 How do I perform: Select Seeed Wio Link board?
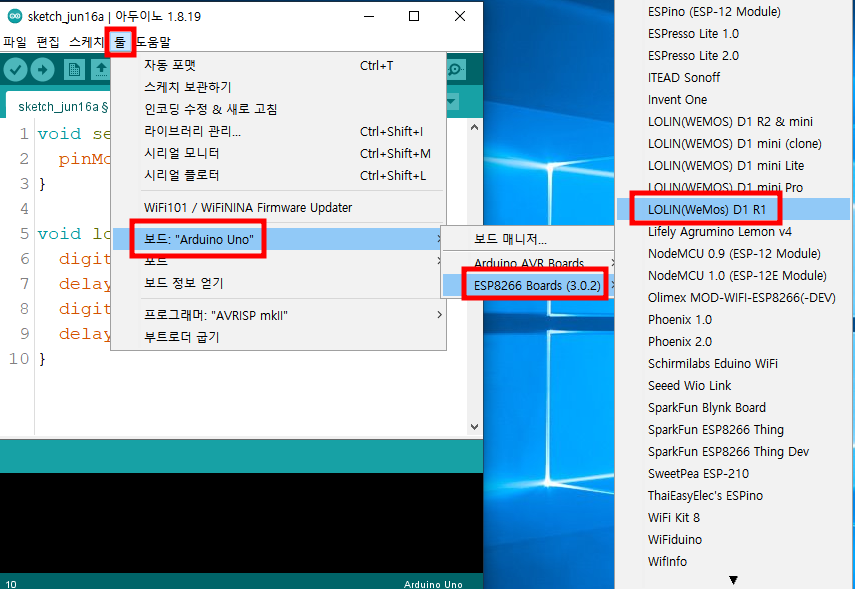(x=733, y=386)
